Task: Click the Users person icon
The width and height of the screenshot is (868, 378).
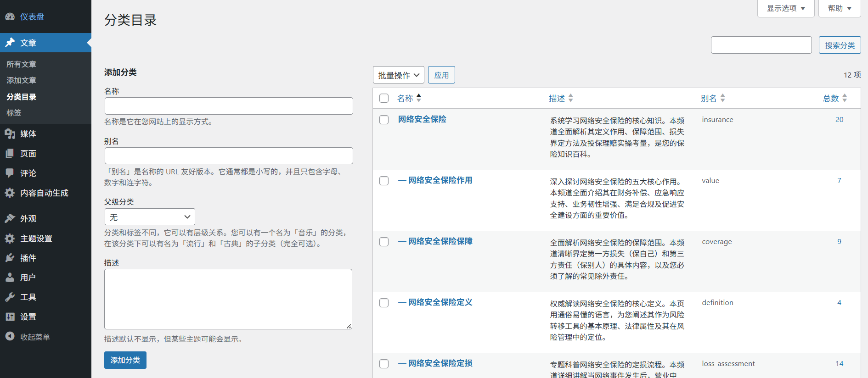Action: pos(10,278)
